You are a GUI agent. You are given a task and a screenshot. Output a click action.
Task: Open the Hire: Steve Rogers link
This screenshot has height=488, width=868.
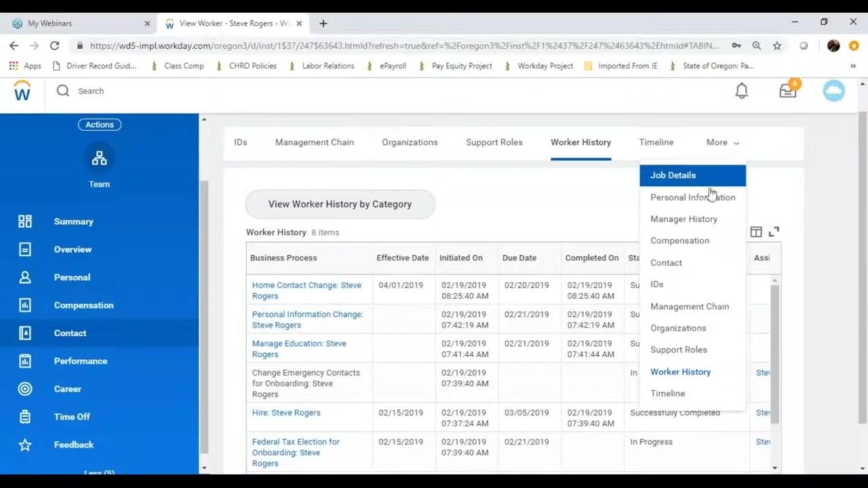pos(286,413)
